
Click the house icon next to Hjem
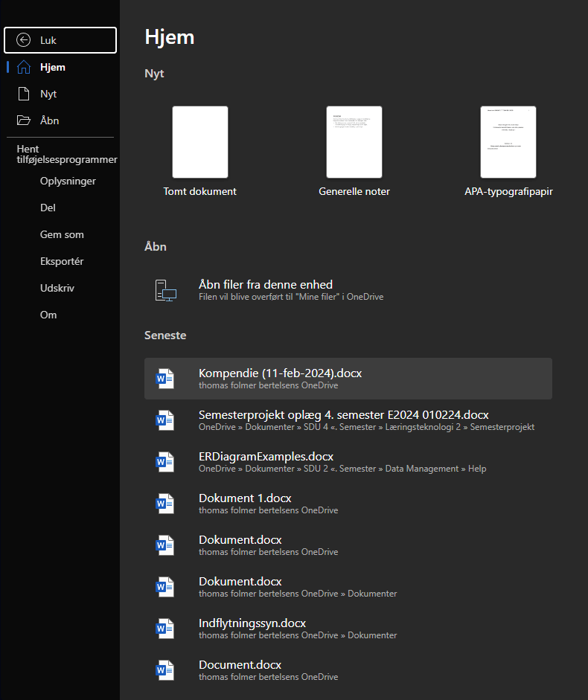coord(24,67)
